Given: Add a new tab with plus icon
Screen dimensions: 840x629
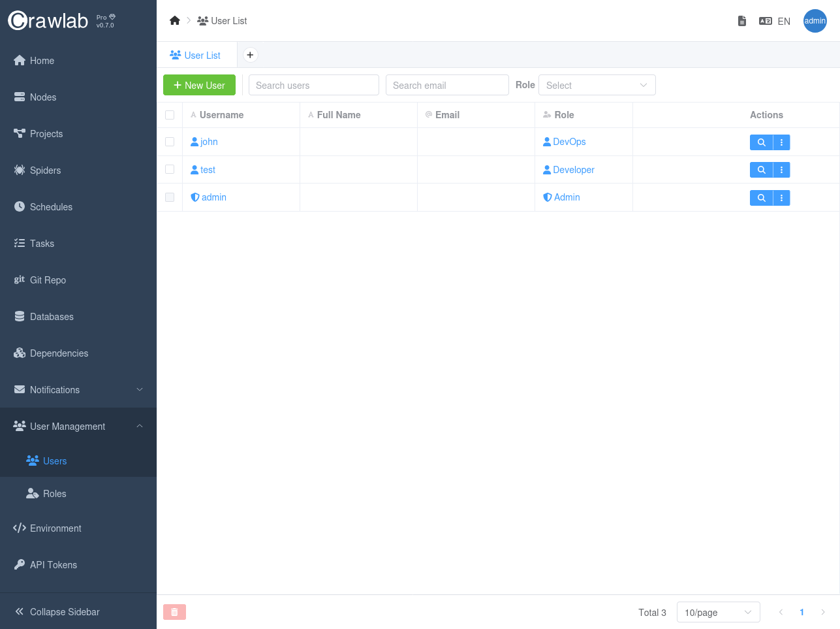Looking at the screenshot, I should point(250,55).
